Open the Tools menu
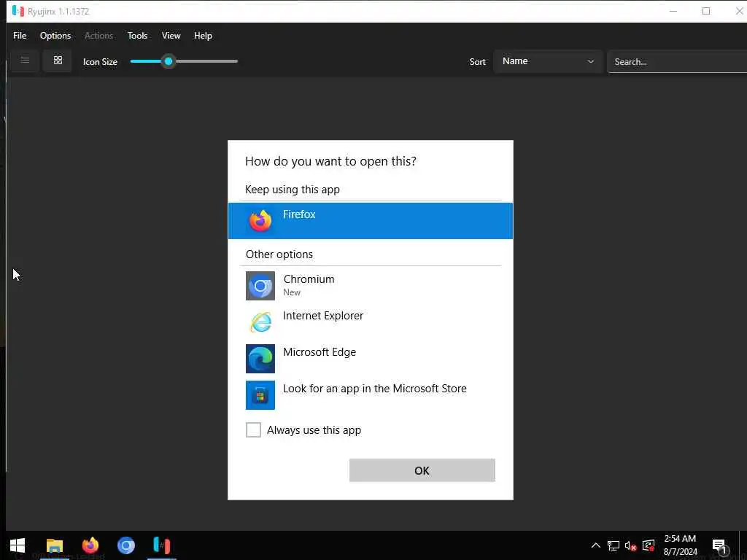The height and width of the screenshot is (560, 747). 137,36
